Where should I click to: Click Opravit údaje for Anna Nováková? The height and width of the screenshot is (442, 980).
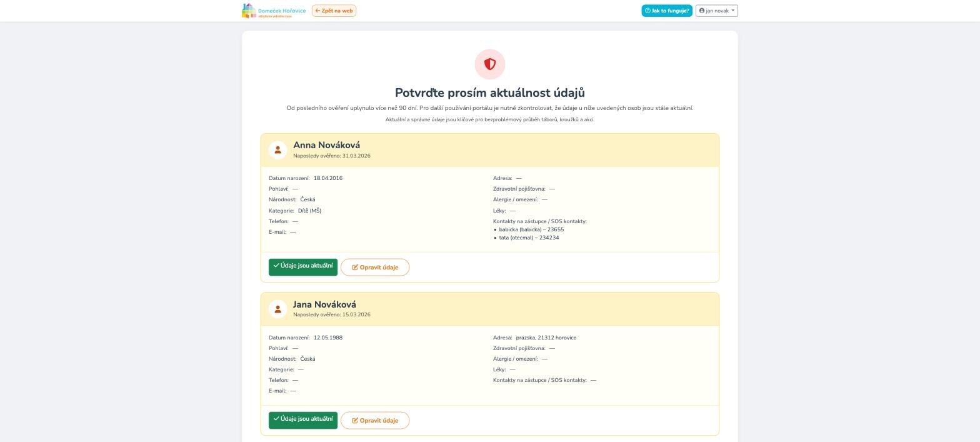375,268
